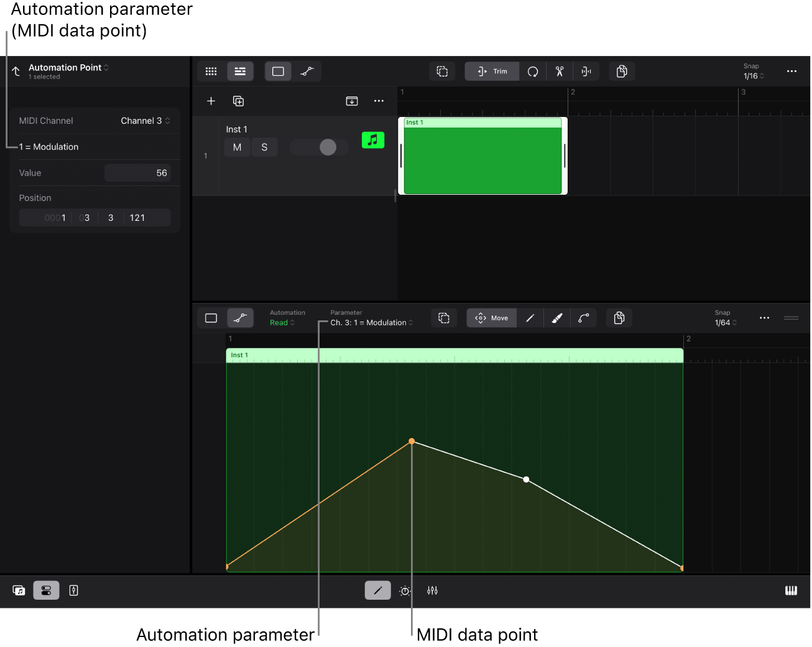This screenshot has width=812, height=647.
Task: Edit the Value field showing 56
Action: 137,172
